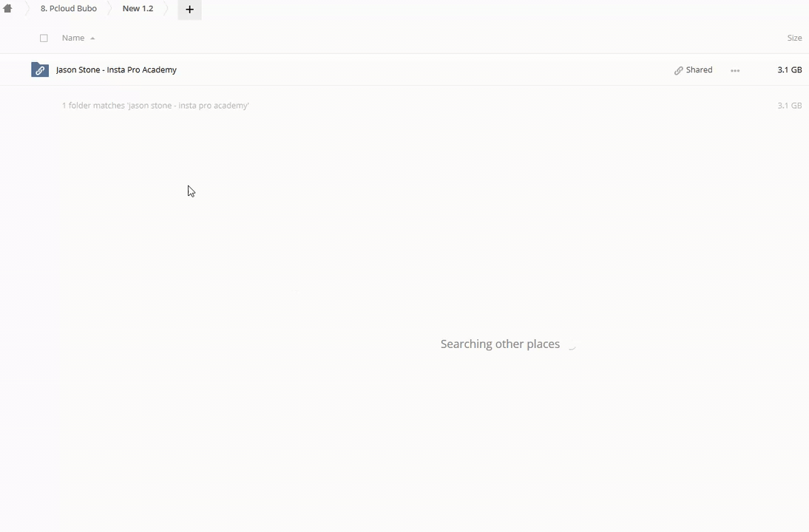
Task: Open the '8. Pcloud Bubo' breadcrumb
Action: coord(68,9)
